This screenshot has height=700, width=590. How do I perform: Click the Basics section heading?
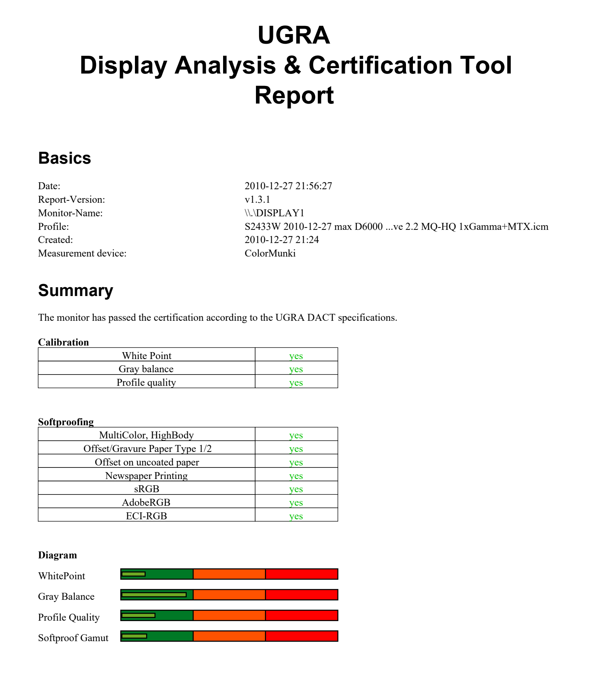(x=65, y=158)
